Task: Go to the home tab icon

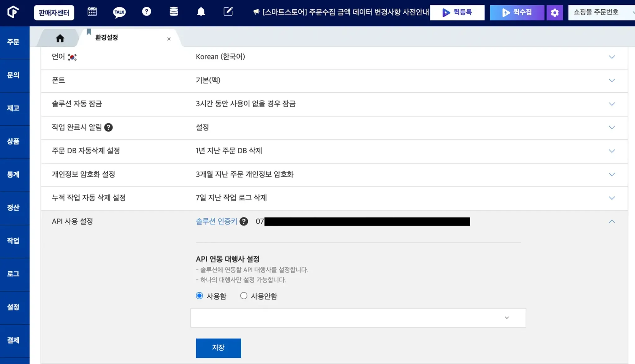Action: click(x=60, y=38)
